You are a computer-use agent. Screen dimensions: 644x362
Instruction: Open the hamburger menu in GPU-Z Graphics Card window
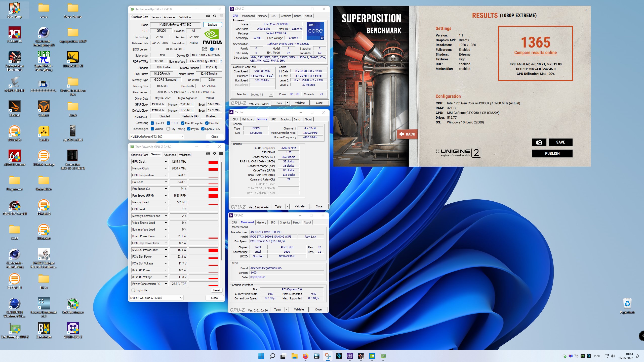tap(221, 16)
